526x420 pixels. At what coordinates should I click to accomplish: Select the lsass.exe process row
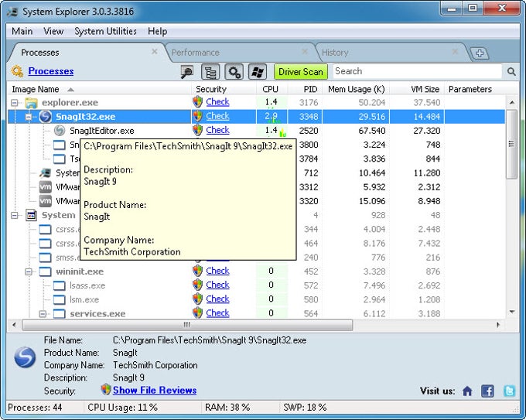(x=256, y=285)
